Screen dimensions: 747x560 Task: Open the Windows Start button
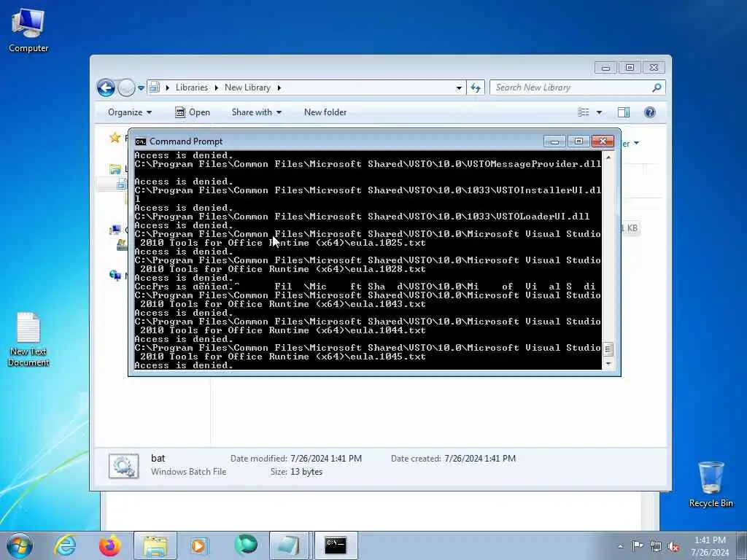[20, 545]
